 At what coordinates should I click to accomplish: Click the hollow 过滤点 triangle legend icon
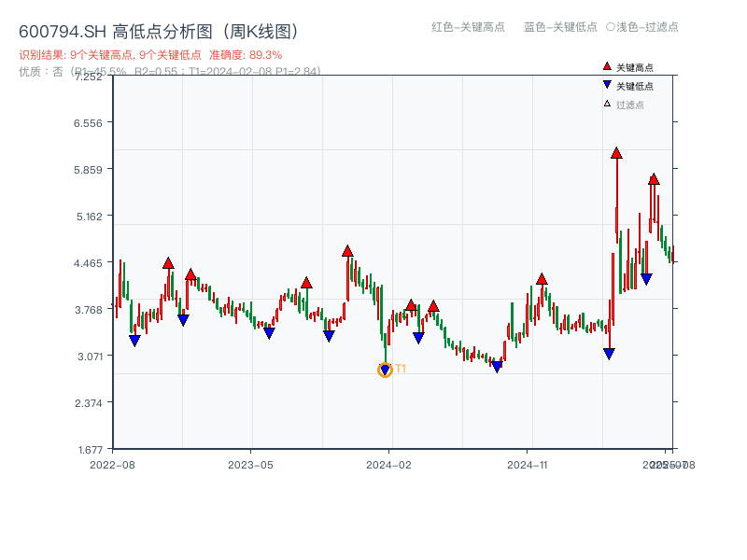[x=607, y=105]
